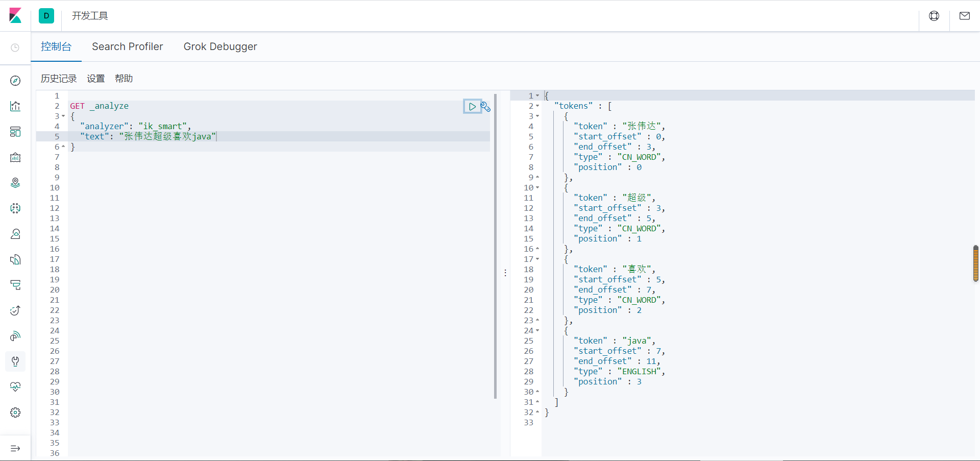
Task: Open Infrastructure metrics icon in sidebar
Action: [15, 234]
